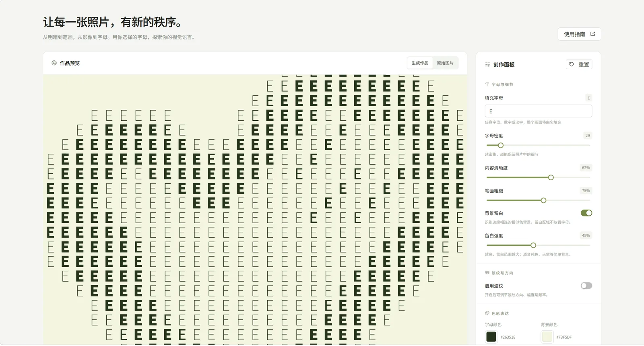Viewport: 644px width, 346px height.
Task: Click the 笔画粗细 value 75%
Action: [586, 191]
